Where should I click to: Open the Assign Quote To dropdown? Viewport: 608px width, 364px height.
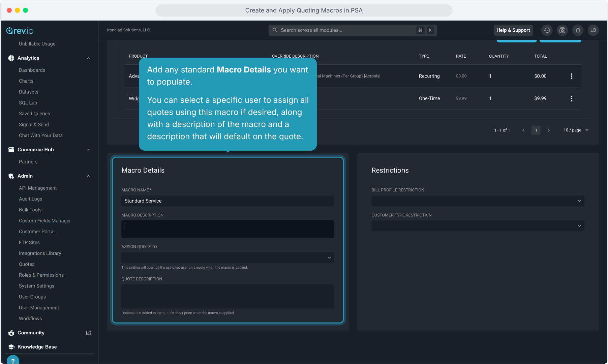[228, 257]
